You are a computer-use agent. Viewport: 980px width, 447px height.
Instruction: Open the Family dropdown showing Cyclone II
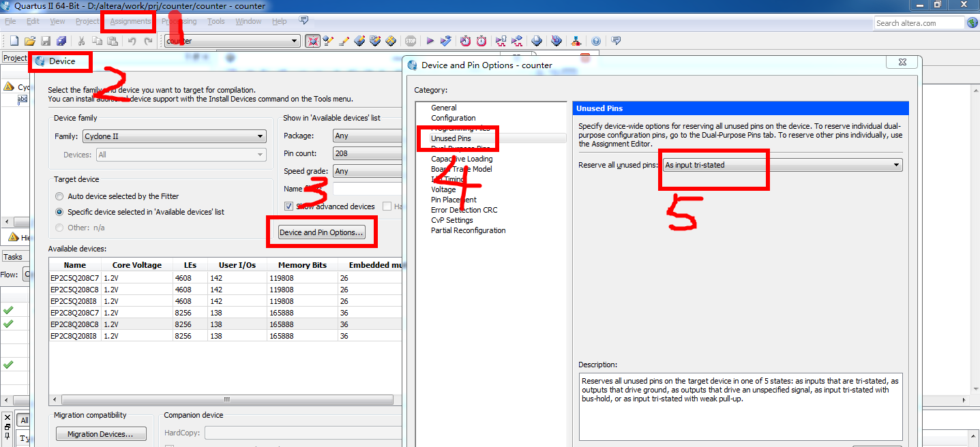coord(174,136)
